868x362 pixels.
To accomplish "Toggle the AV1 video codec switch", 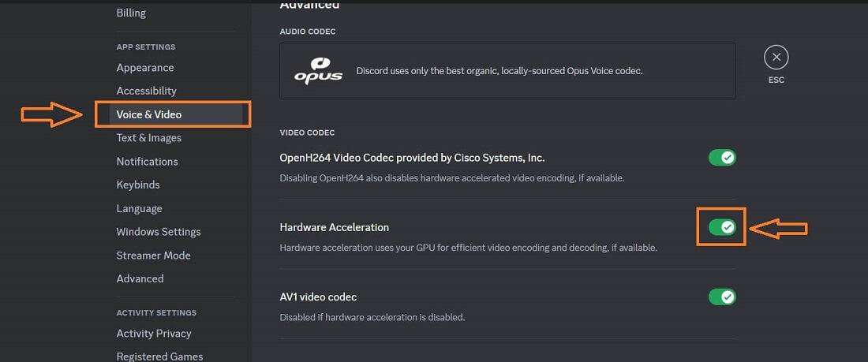I will coord(722,297).
